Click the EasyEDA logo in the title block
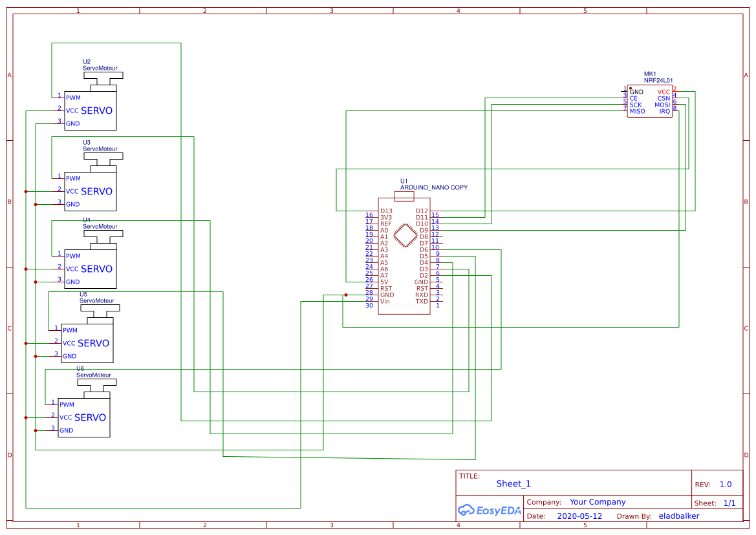Image resolution: width=756 pixels, height=535 pixels. [x=490, y=510]
